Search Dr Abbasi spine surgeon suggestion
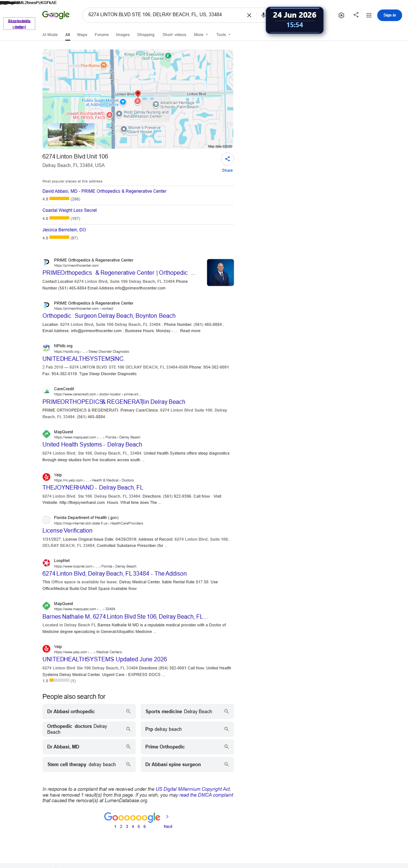 [x=187, y=765]
